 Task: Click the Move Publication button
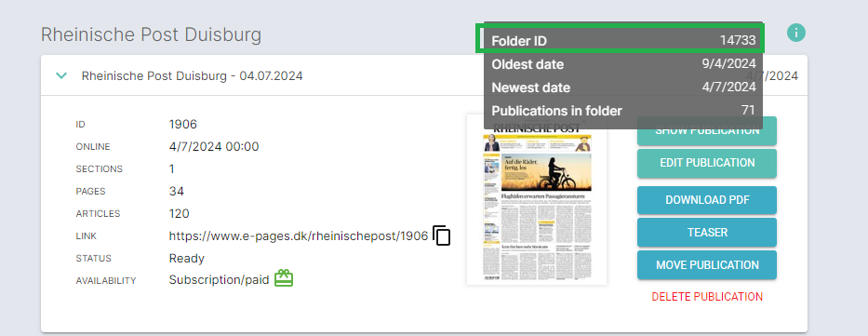(x=707, y=265)
